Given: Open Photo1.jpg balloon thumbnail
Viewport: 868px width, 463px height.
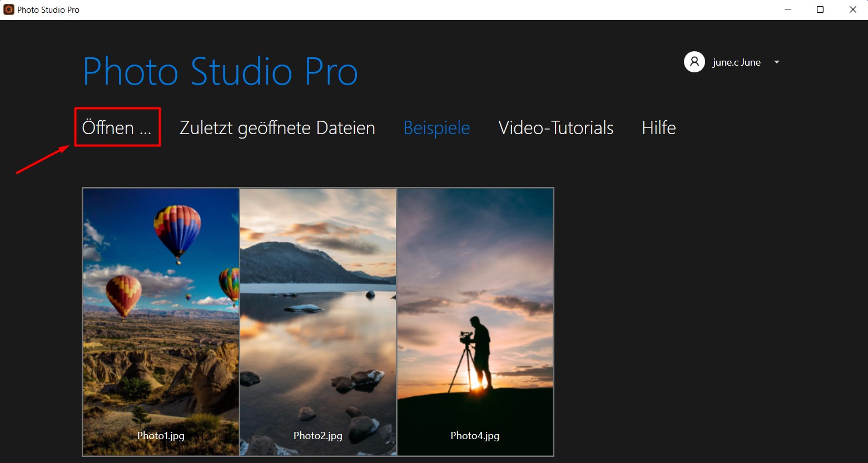Looking at the screenshot, I should click(x=161, y=322).
